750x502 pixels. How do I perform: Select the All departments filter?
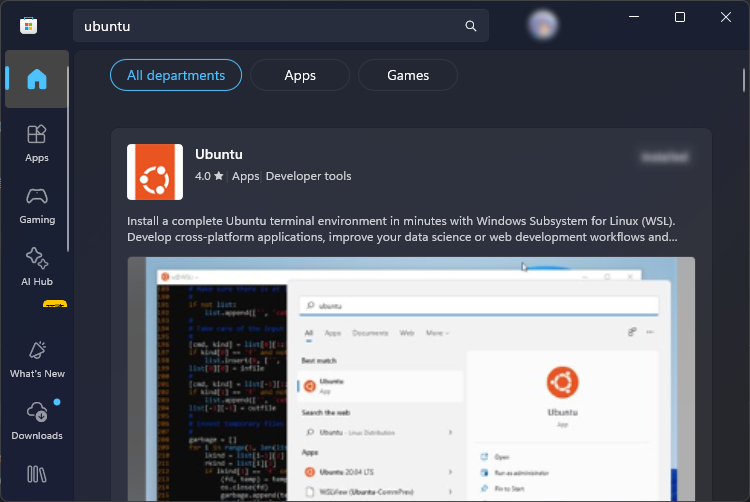pyautogui.click(x=176, y=75)
